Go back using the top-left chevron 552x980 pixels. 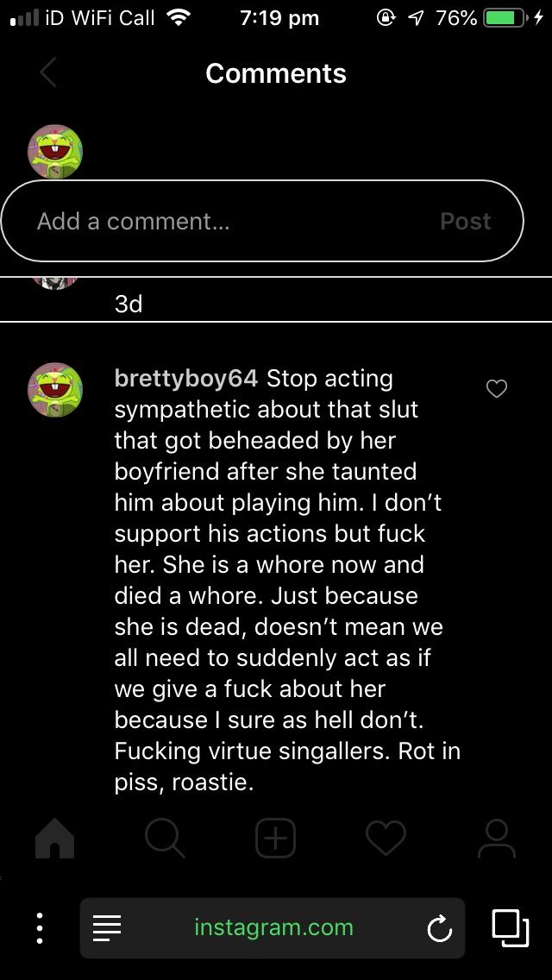48,73
